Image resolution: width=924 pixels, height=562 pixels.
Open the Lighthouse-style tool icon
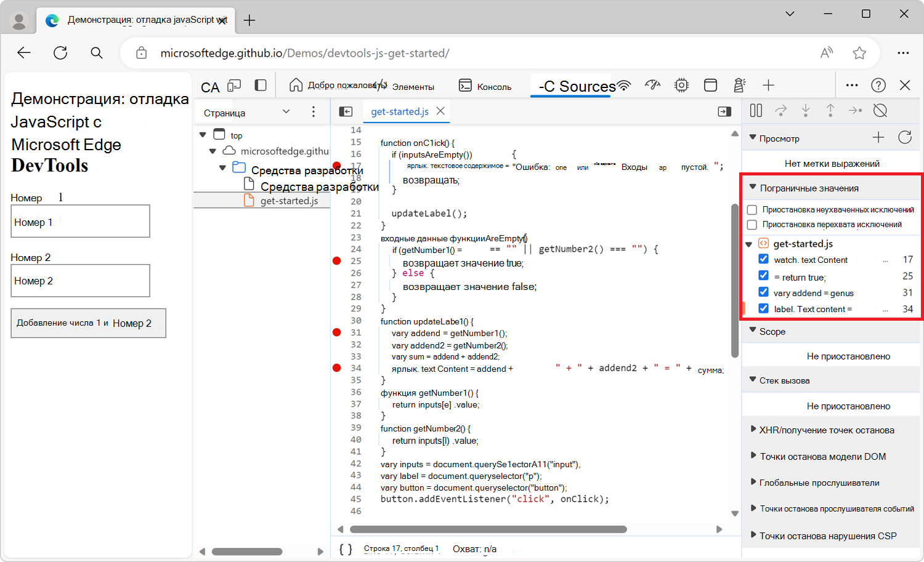click(x=740, y=85)
